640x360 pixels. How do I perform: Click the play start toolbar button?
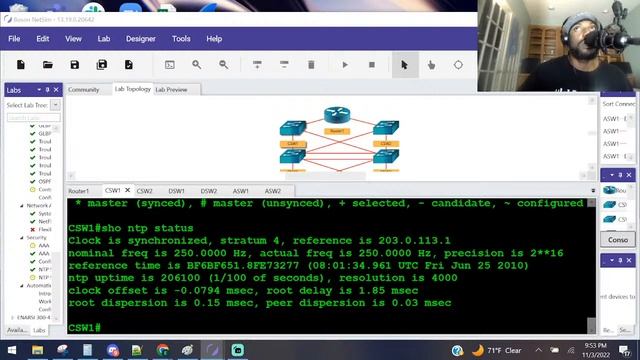tap(345, 64)
